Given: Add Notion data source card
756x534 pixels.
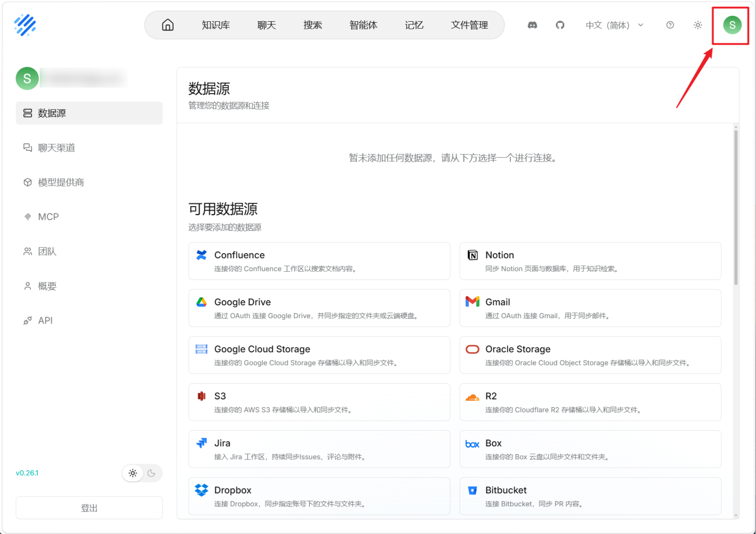Looking at the screenshot, I should (590, 261).
